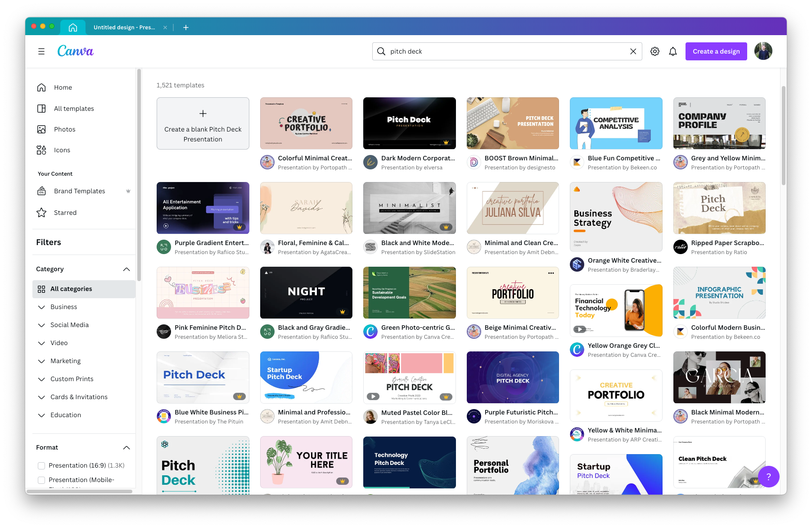The width and height of the screenshot is (812, 528).
Task: Open Ripped Paper Scrapbook Pitch Deck thumbnail
Action: (x=719, y=208)
